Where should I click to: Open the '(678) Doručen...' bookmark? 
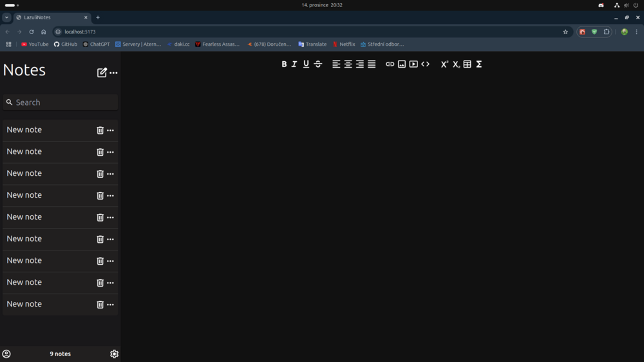coord(269,44)
